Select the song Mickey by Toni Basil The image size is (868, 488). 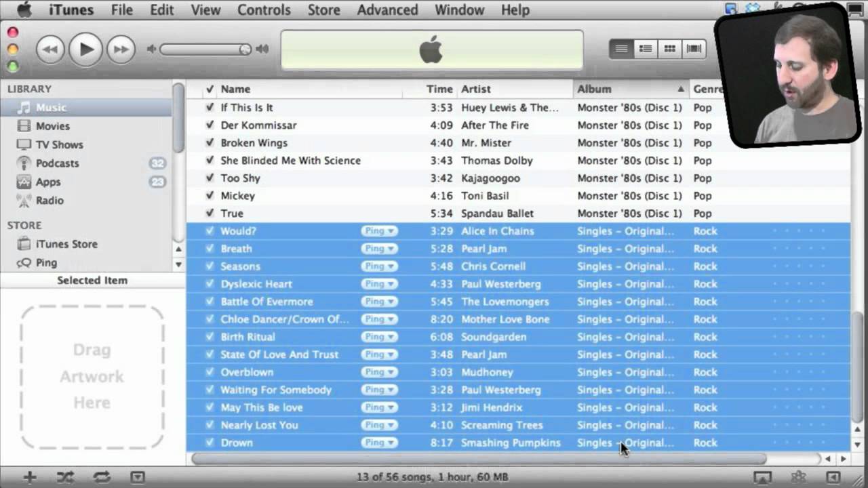tap(517, 196)
